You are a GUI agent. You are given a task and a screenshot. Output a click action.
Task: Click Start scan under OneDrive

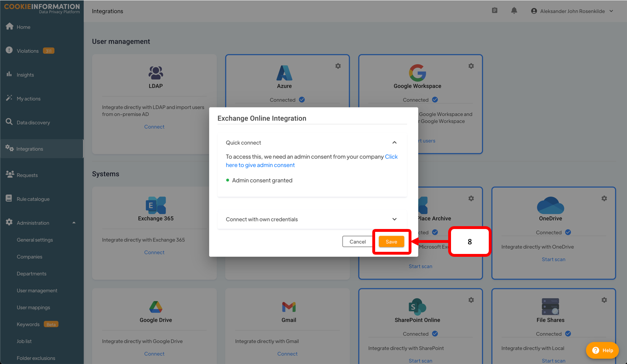(x=553, y=259)
